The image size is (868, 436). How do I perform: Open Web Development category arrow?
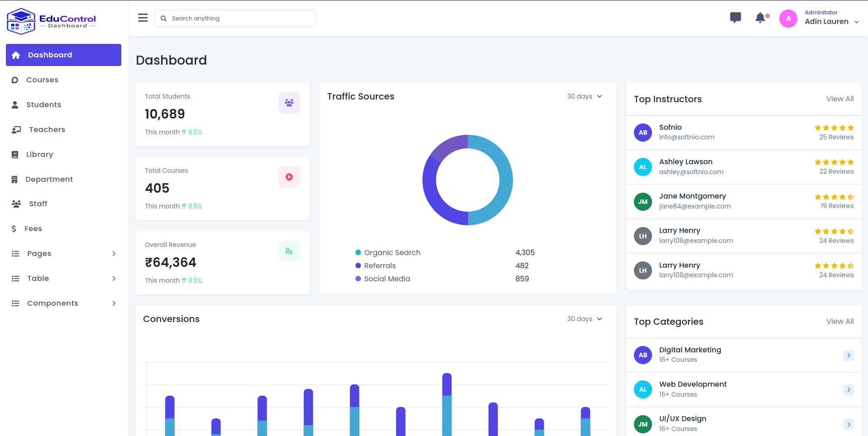pos(849,390)
